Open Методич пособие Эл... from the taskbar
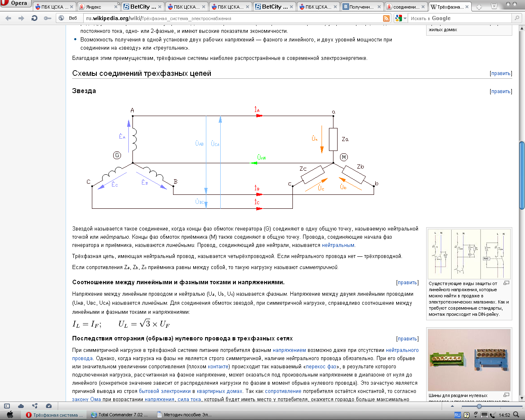This screenshot has width=525, height=420. (x=185, y=415)
